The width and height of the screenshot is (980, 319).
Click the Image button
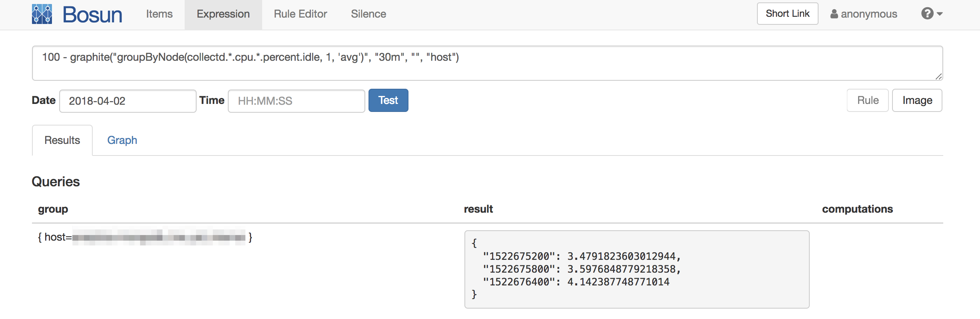click(917, 100)
